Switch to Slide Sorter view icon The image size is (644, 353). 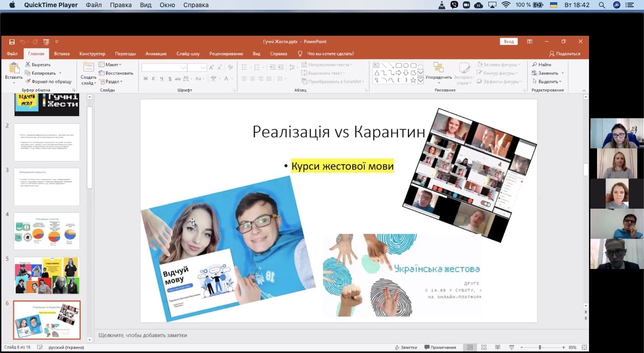pos(484,347)
